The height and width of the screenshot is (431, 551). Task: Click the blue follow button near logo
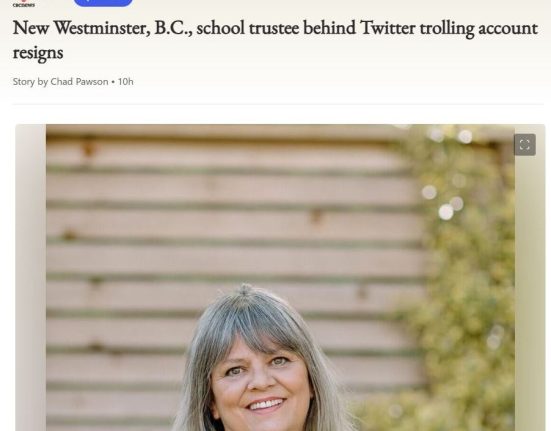pyautogui.click(x=103, y=3)
